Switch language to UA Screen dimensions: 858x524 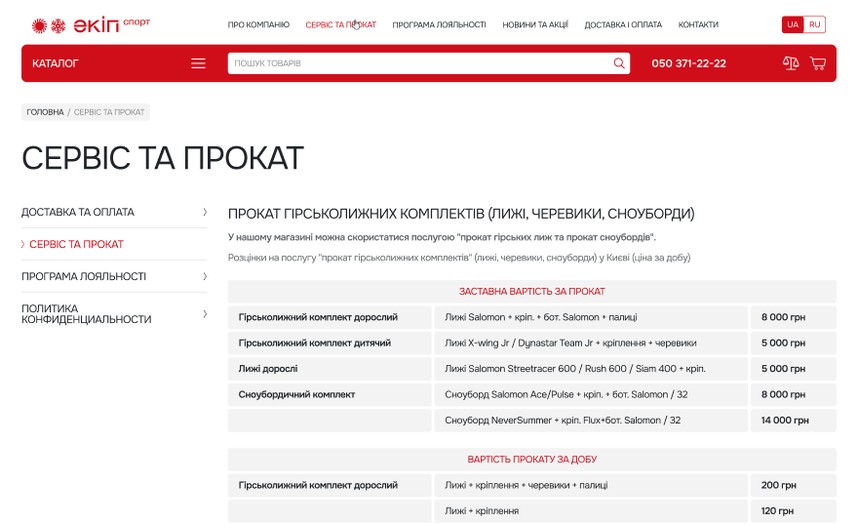tap(792, 25)
